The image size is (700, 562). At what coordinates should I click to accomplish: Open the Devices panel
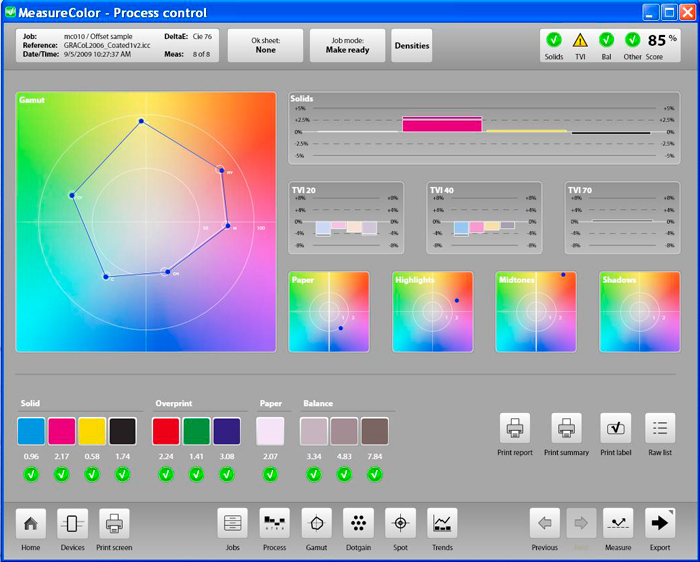[x=72, y=524]
